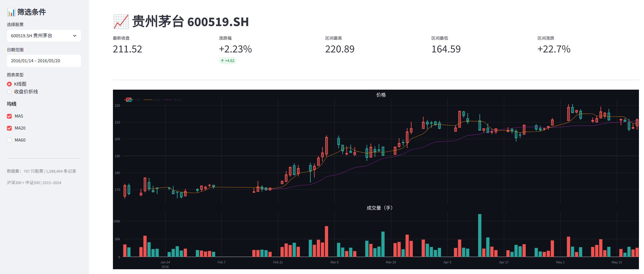Click the chevron arrow in stock selector
Screen dimensions: 644x274
click(x=75, y=36)
